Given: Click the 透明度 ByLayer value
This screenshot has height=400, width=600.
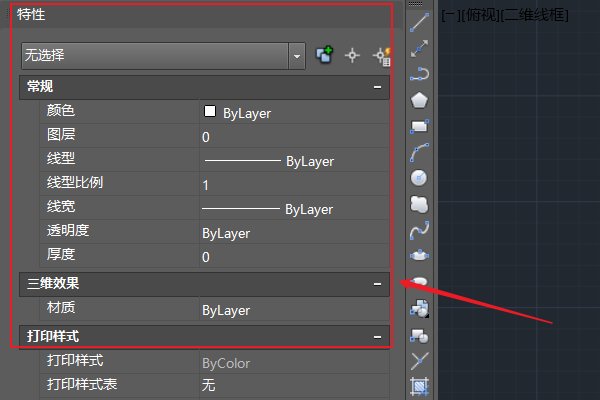Looking at the screenshot, I should [294, 233].
